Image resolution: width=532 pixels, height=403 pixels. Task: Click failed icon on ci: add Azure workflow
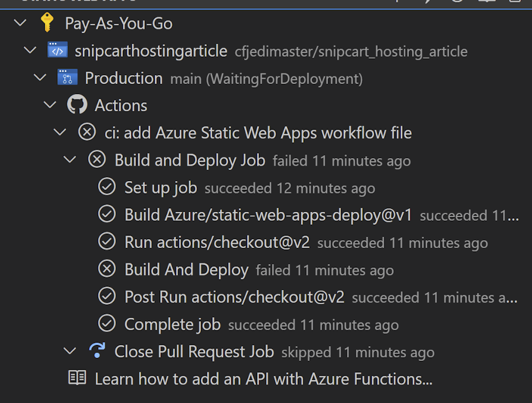(87, 132)
